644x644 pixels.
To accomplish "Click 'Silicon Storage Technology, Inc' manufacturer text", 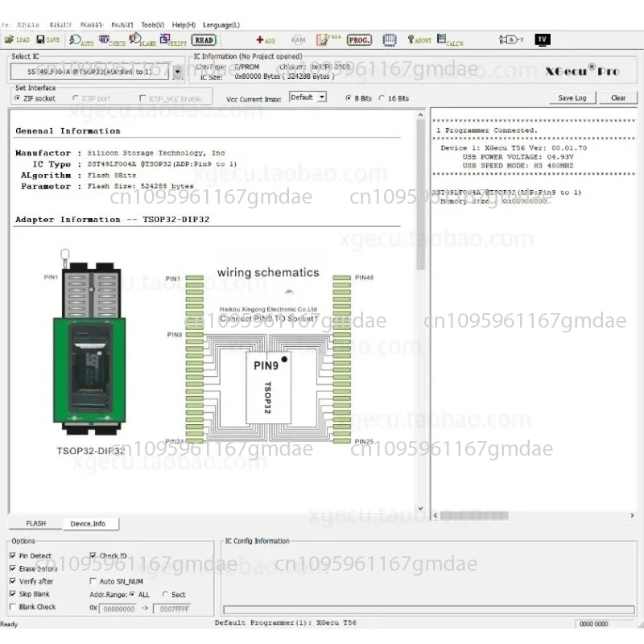I will click(156, 153).
